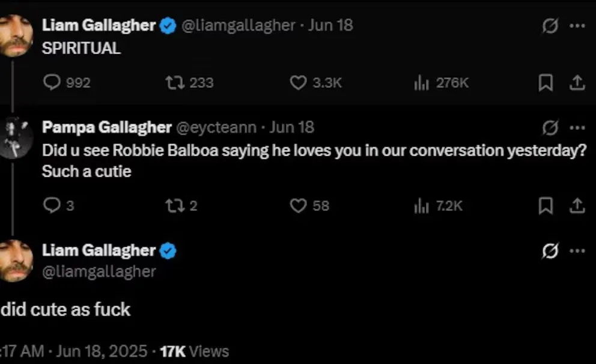Open Jun 18, 2025 timestamp link
This screenshot has height=364, width=596.
coord(103,351)
